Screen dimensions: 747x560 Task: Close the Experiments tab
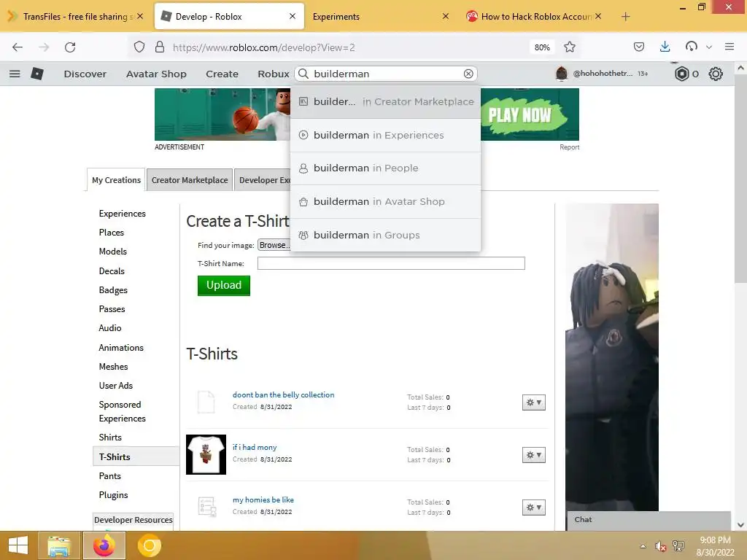(446, 16)
